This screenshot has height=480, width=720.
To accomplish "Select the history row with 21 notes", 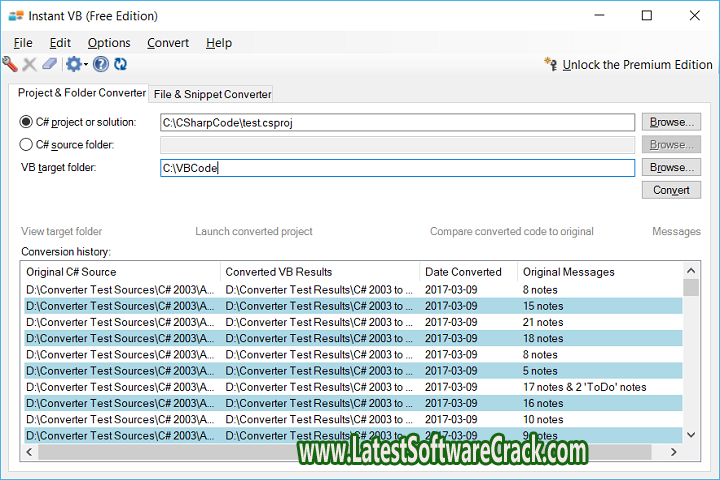I will (350, 322).
